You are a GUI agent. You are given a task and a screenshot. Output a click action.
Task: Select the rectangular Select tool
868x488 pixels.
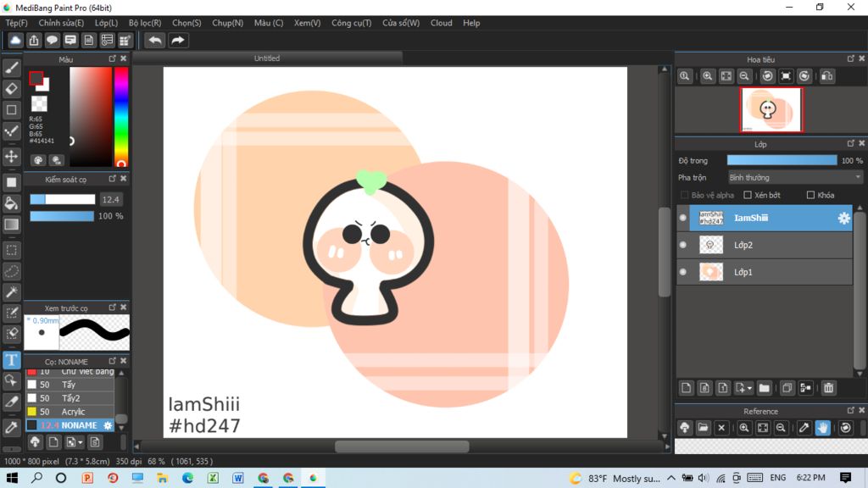12,250
